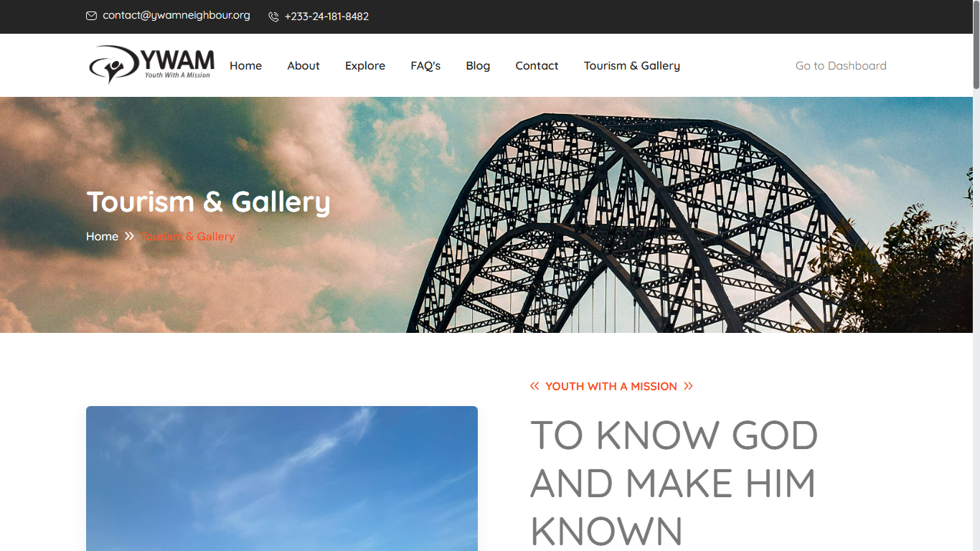Open the FAQ's page

(425, 65)
